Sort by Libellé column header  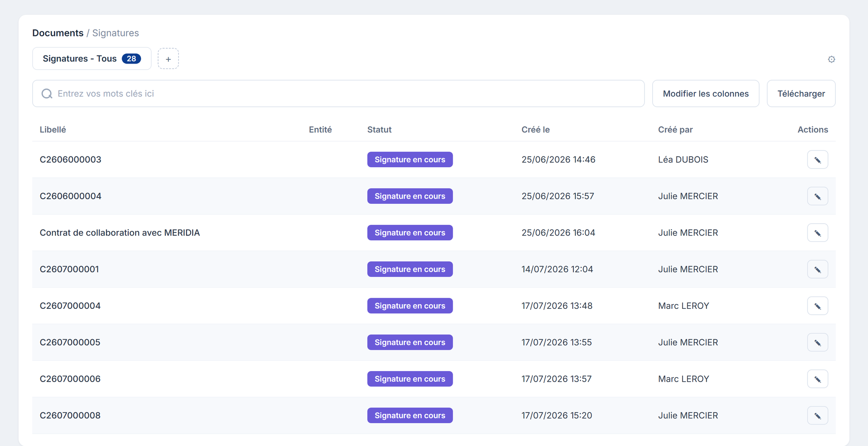pos(53,130)
